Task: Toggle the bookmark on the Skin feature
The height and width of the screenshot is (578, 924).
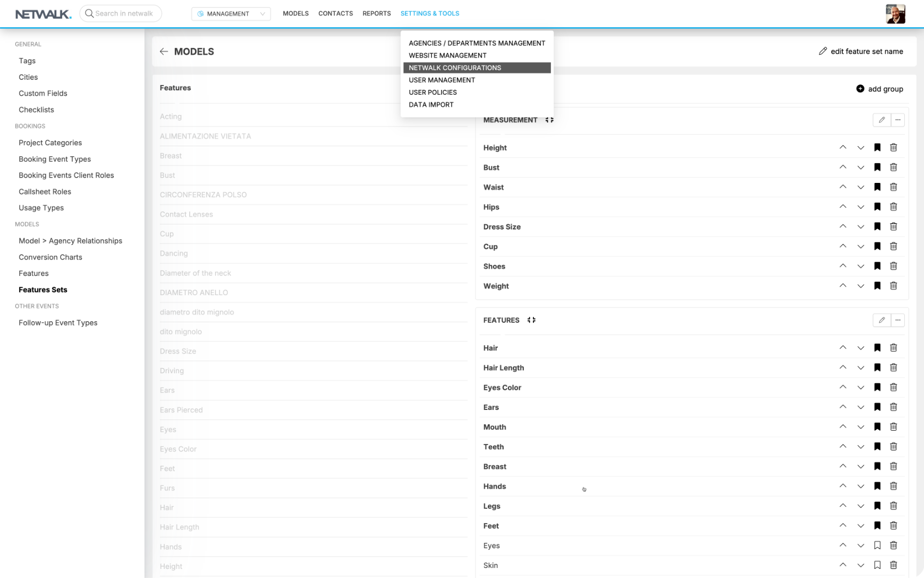Action: click(877, 565)
